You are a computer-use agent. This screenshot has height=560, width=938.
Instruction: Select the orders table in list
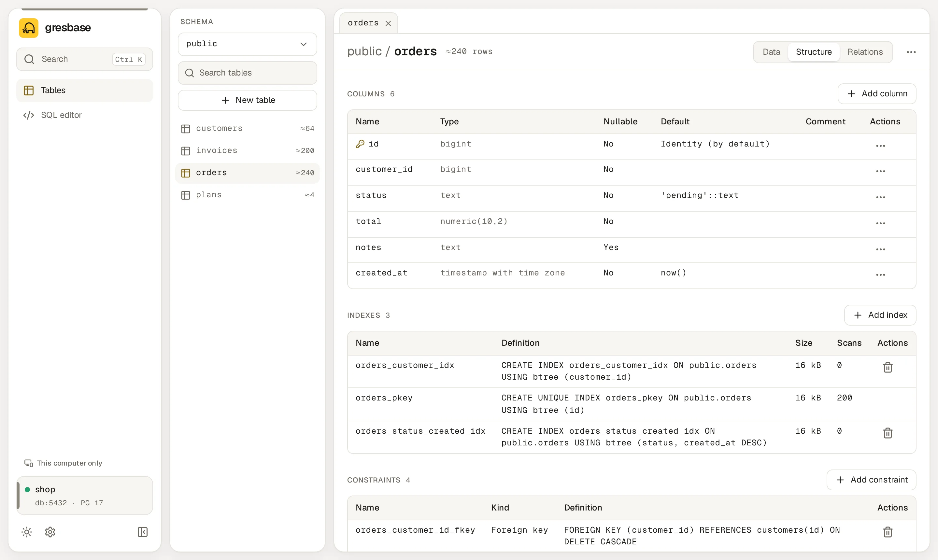click(247, 173)
